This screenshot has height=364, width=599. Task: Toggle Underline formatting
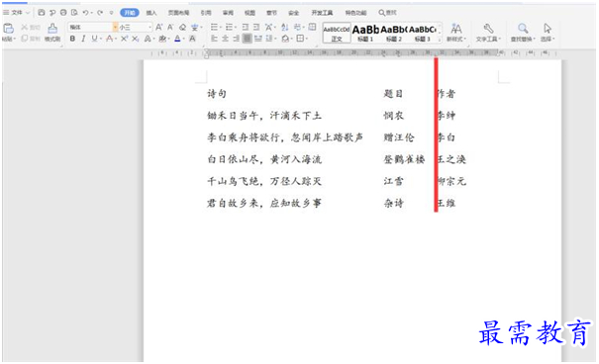pos(94,39)
